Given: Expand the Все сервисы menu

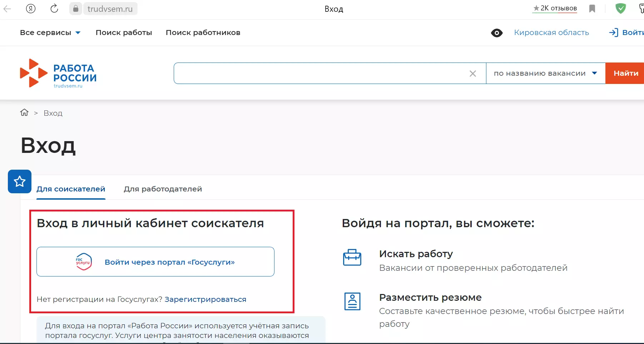Looking at the screenshot, I should [50, 33].
